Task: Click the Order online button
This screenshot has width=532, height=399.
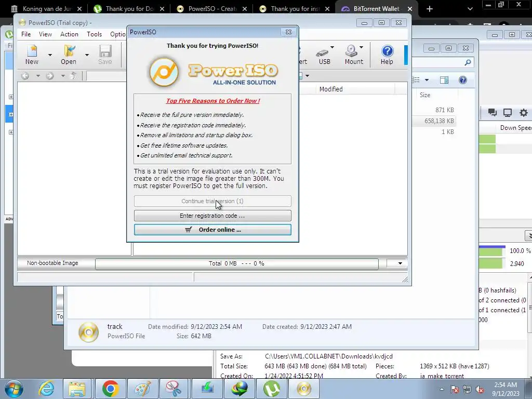Action: click(212, 230)
